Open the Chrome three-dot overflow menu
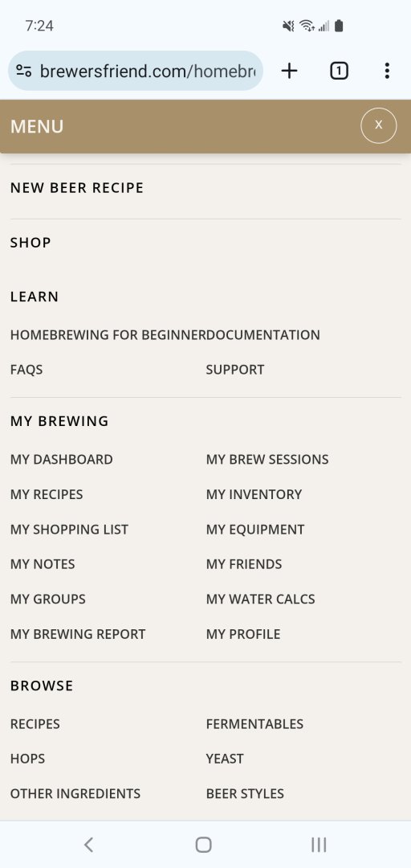The image size is (411, 868). (x=387, y=71)
